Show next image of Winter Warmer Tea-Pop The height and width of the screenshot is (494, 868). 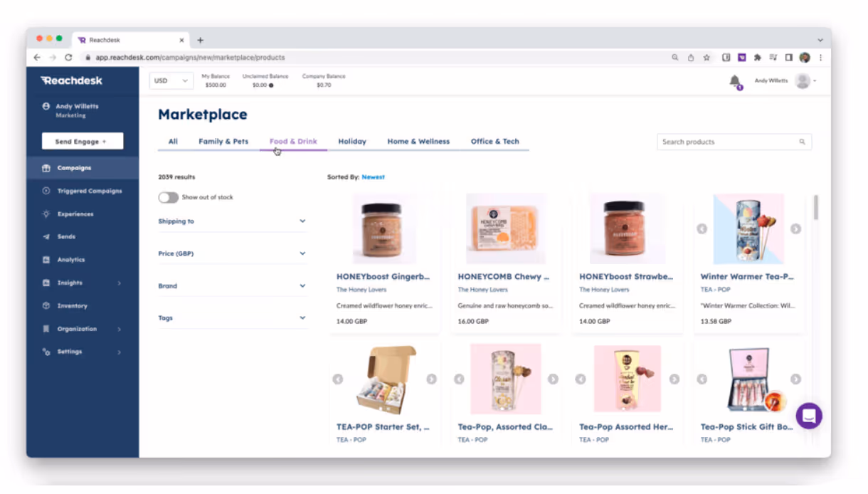(x=795, y=229)
